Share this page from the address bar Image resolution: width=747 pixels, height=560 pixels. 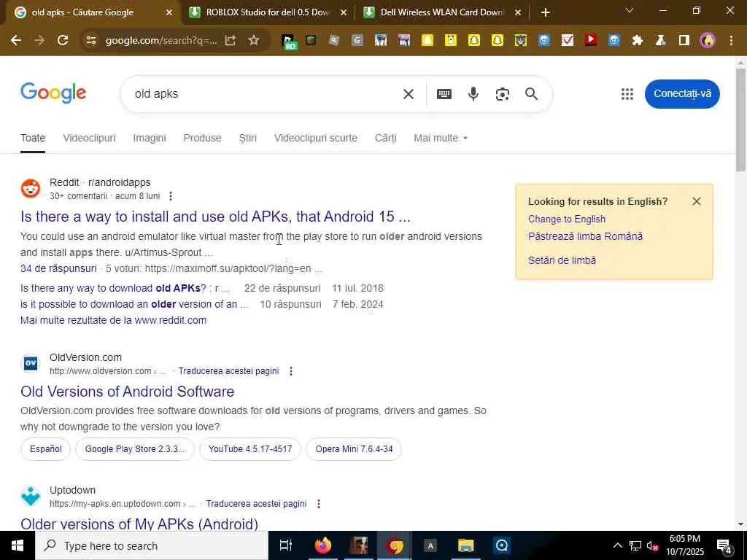click(x=231, y=41)
